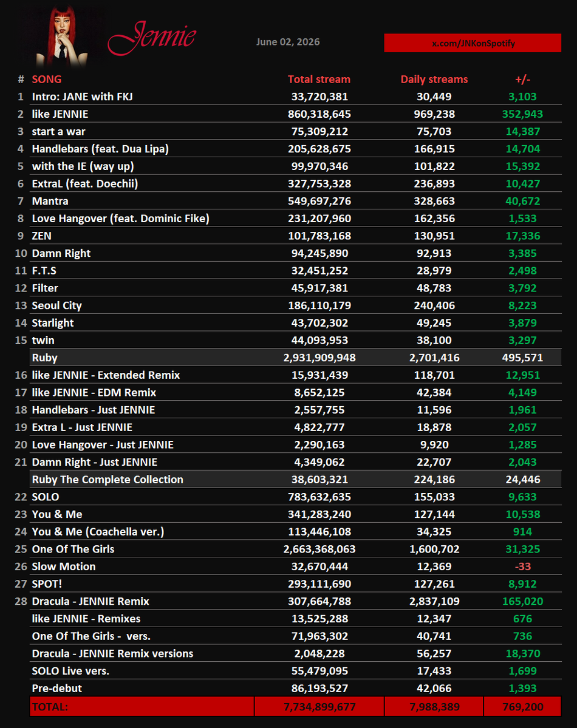Select the twin song title
Image resolution: width=577 pixels, height=728 pixels.
point(43,341)
